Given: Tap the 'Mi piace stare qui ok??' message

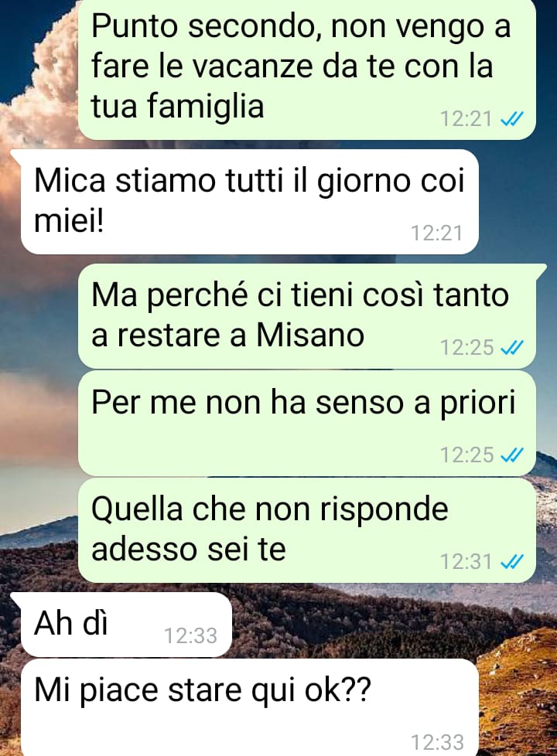Looking at the screenshot, I should (x=250, y=708).
